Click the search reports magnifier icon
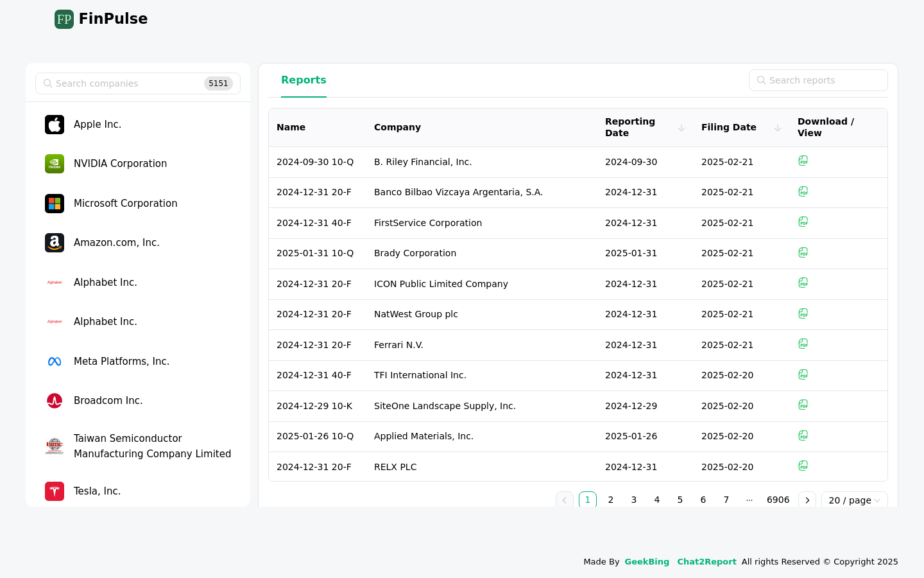 (761, 80)
